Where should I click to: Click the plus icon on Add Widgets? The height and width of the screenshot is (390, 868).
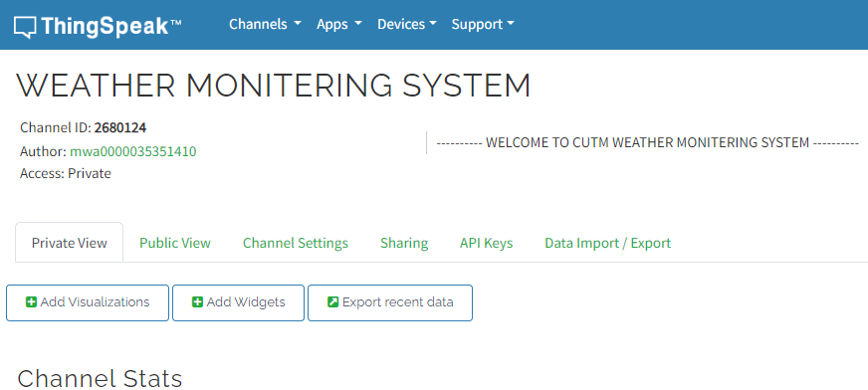(198, 302)
